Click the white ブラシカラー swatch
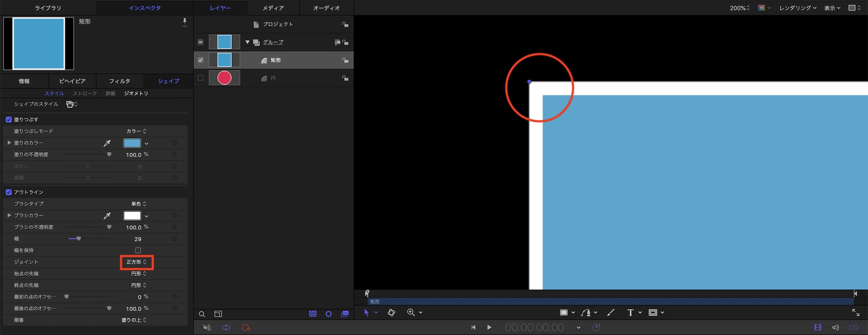Screen dimensions: 868x335 point(132,216)
